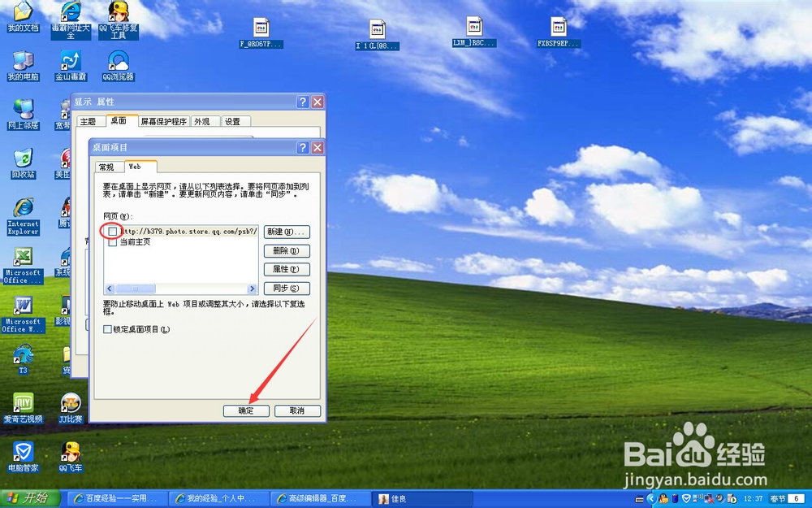
Task: Switch to 佳良 taskbar window
Action: [422, 499]
